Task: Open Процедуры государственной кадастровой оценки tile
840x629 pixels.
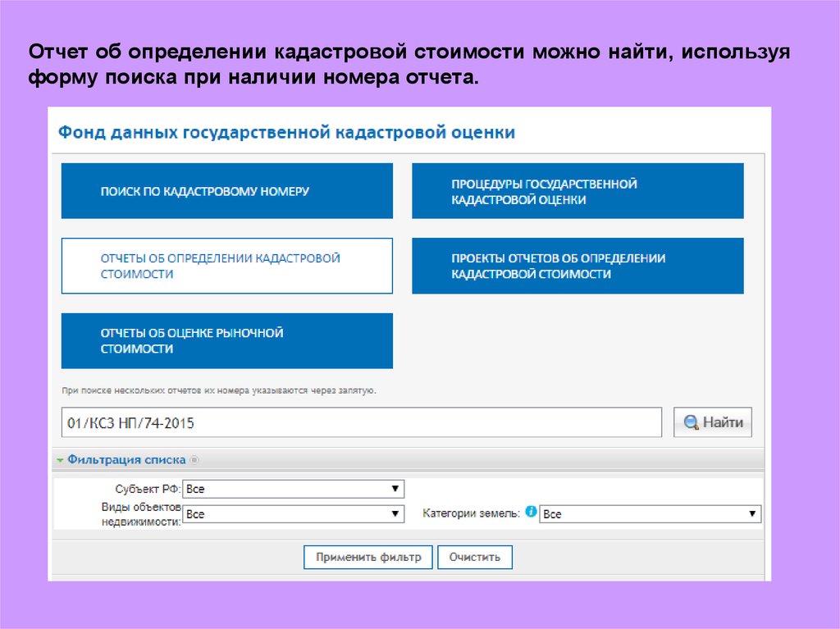Action: (x=577, y=191)
